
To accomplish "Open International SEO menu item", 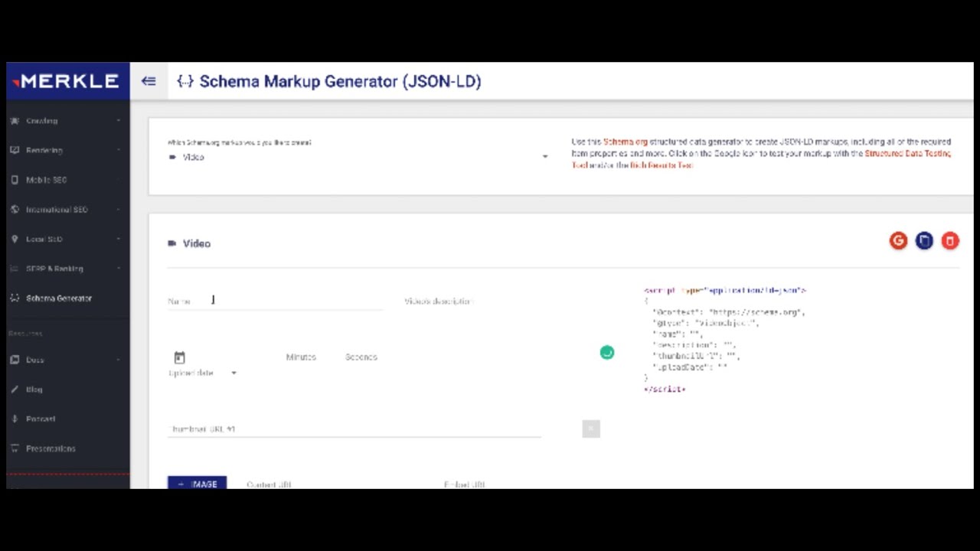I will point(68,210).
